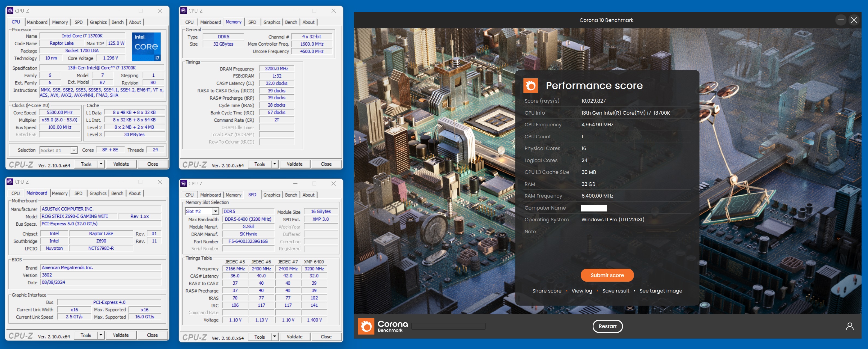The height and width of the screenshot is (349, 868).
Task: Click the progress bar in the Corona bottom bar
Action: point(448,326)
